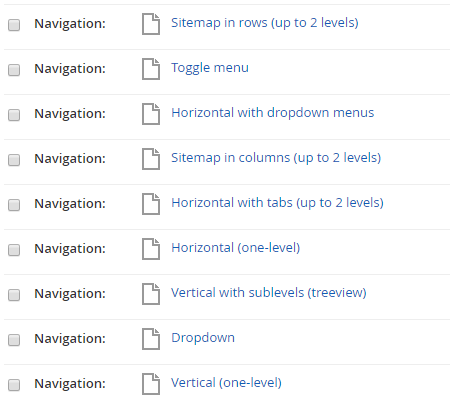450x399 pixels.
Task: Enable checkbox for Sitemap in columns row
Action: click(x=14, y=160)
